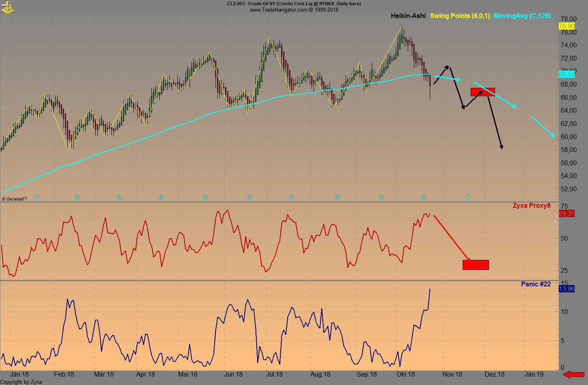Click the ® rollover icon above Apr.18

tap(161, 197)
